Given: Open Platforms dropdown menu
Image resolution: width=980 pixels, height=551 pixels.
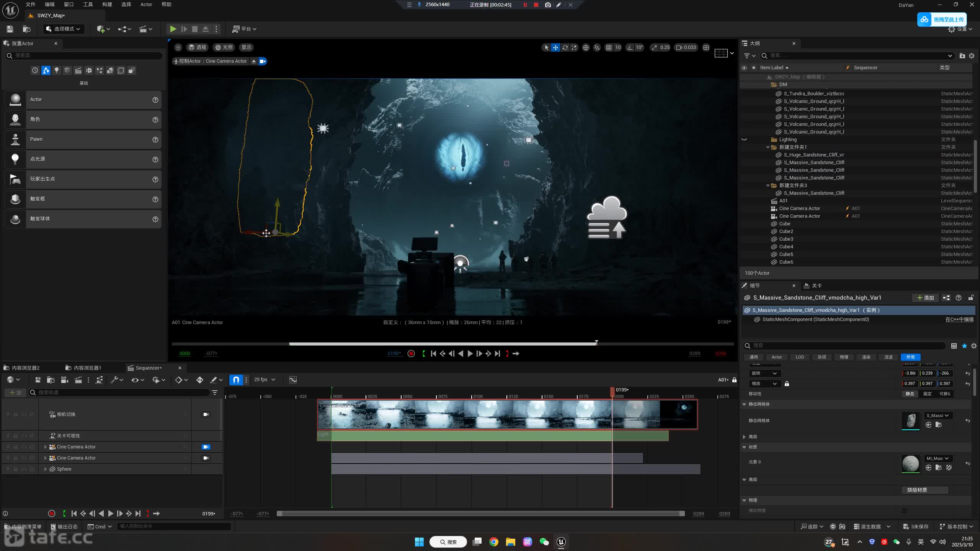Looking at the screenshot, I should click(x=244, y=29).
